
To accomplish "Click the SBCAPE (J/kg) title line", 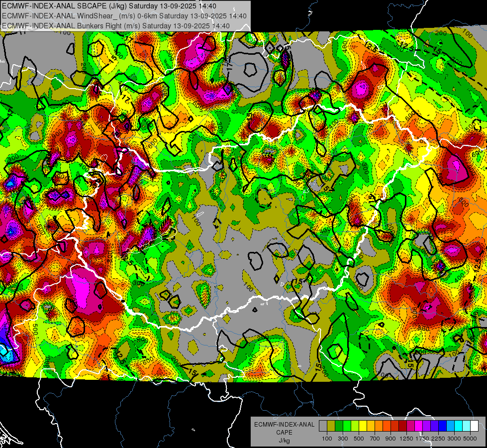I will coord(109,6).
